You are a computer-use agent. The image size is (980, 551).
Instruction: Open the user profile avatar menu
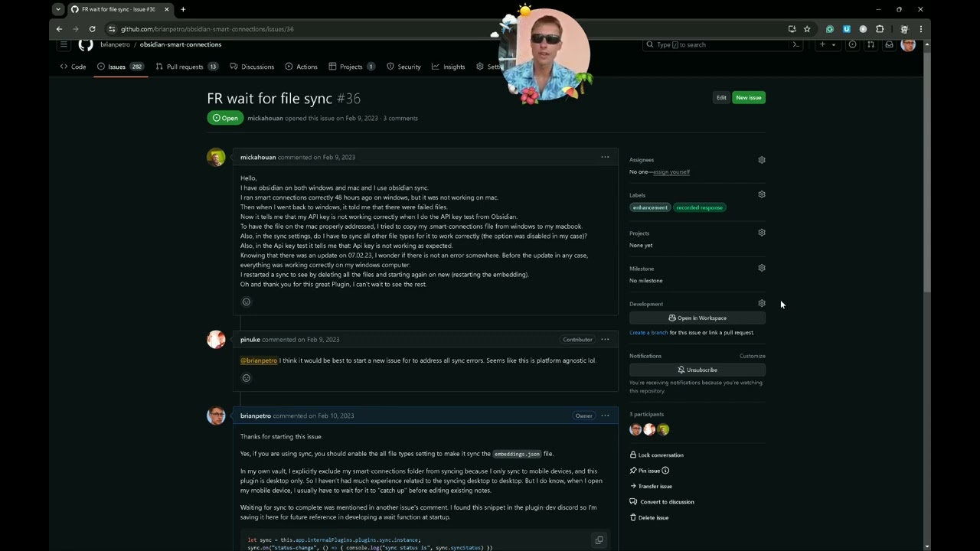pyautogui.click(x=908, y=44)
